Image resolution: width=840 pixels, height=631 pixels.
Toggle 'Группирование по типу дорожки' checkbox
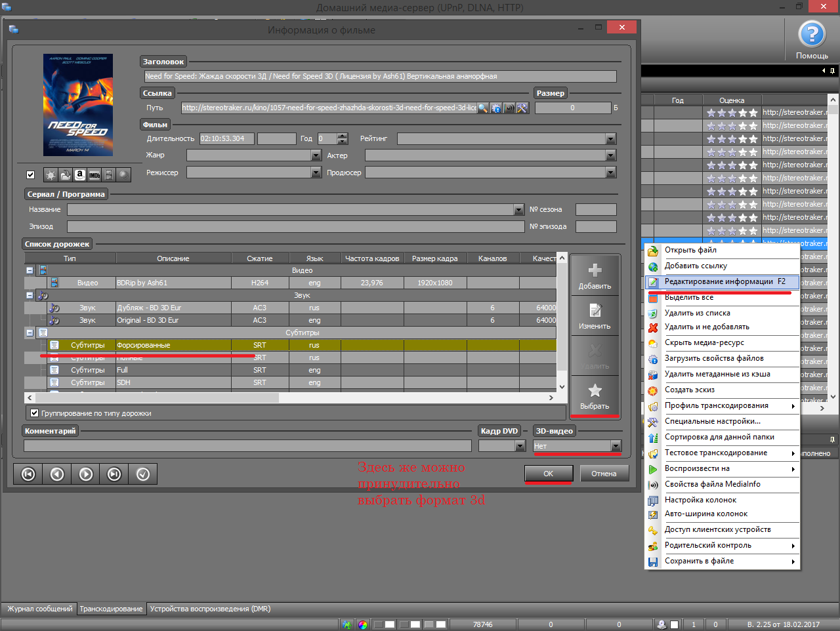point(35,413)
